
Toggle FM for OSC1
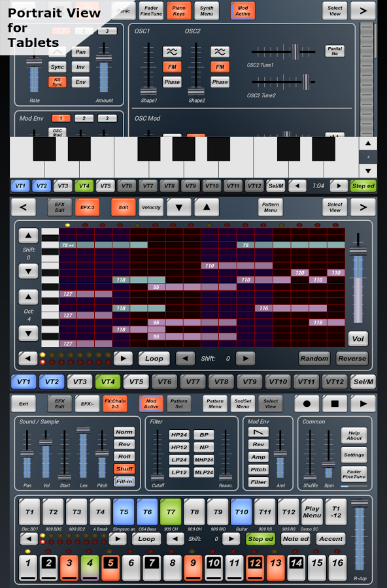click(x=173, y=67)
